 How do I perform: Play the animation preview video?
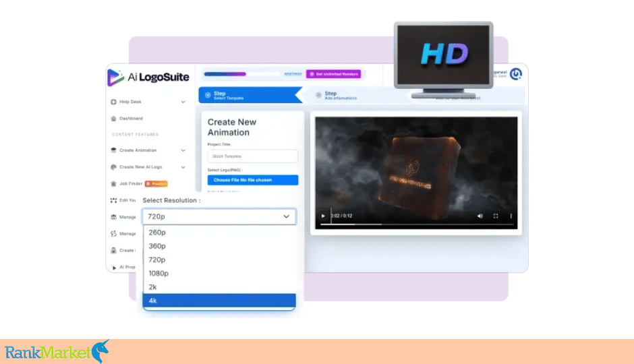click(323, 216)
